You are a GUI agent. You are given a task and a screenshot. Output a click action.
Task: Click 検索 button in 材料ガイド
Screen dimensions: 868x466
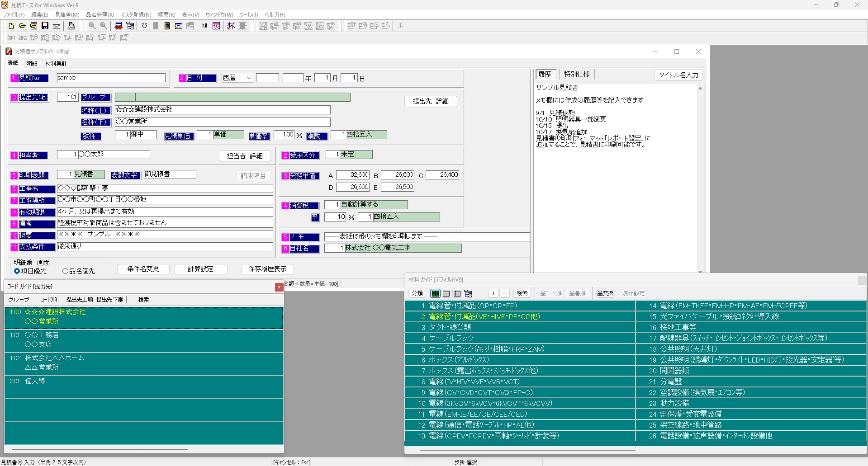[x=522, y=293]
